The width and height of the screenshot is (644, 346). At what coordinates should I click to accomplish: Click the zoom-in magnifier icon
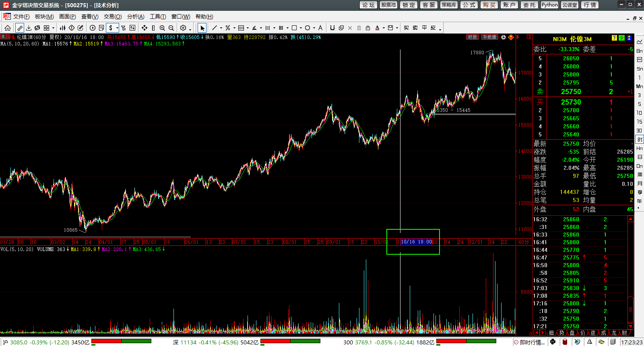(x=162, y=28)
